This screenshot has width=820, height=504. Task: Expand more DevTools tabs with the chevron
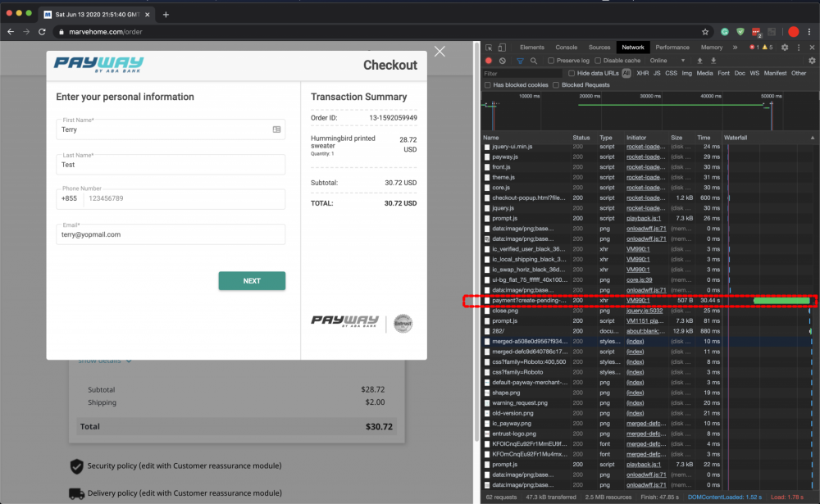(x=736, y=48)
